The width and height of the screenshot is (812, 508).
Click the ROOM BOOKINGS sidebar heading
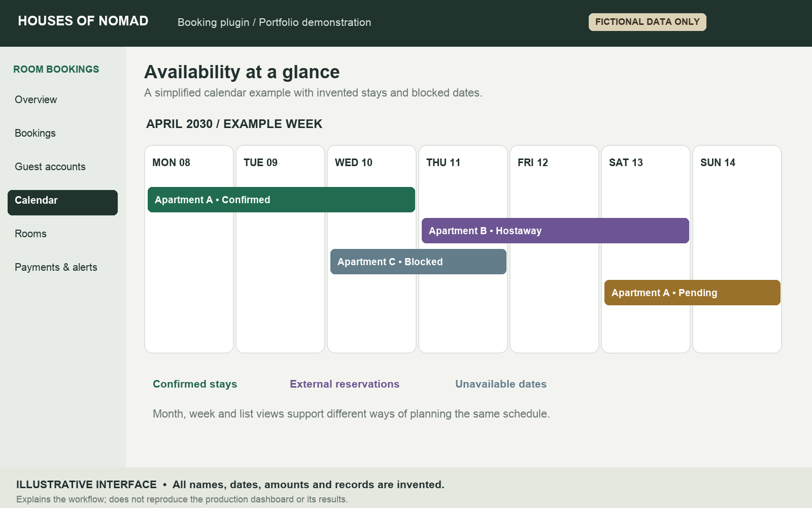pos(56,69)
